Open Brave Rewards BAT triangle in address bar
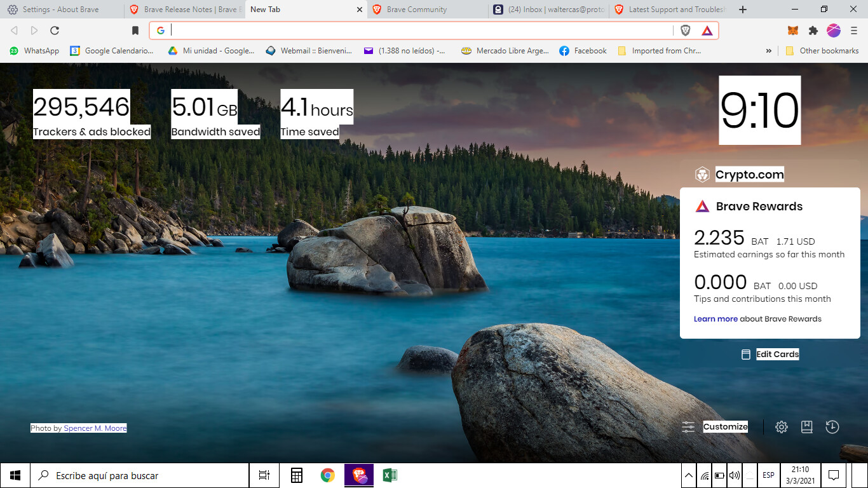Image resolution: width=868 pixels, height=488 pixels. coord(707,30)
